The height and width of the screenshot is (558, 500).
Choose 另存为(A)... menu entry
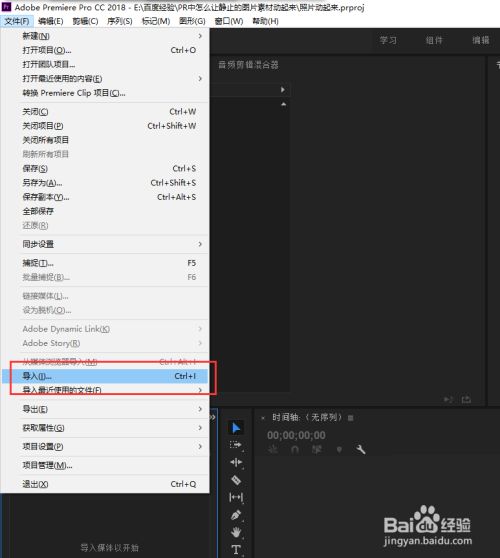[x=105, y=183]
